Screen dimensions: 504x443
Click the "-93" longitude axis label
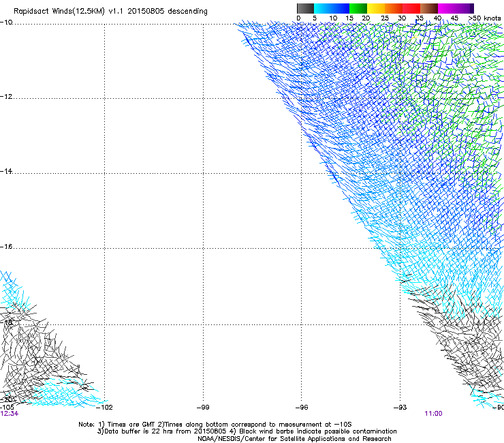pos(400,408)
